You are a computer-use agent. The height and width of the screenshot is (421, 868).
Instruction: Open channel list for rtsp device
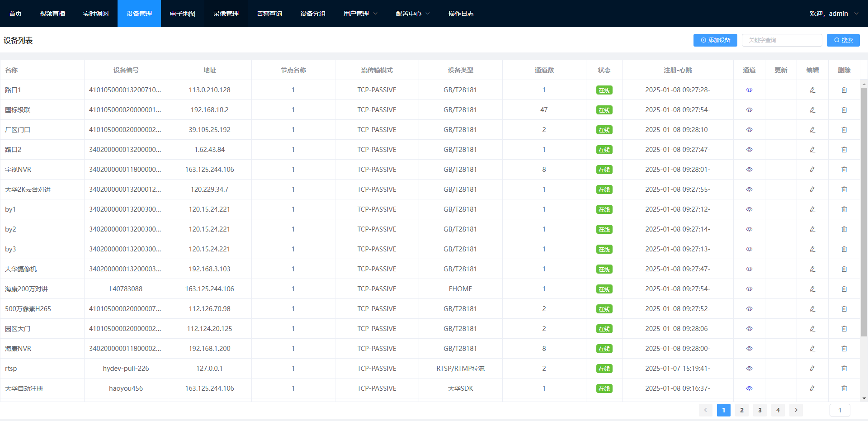[x=749, y=369]
